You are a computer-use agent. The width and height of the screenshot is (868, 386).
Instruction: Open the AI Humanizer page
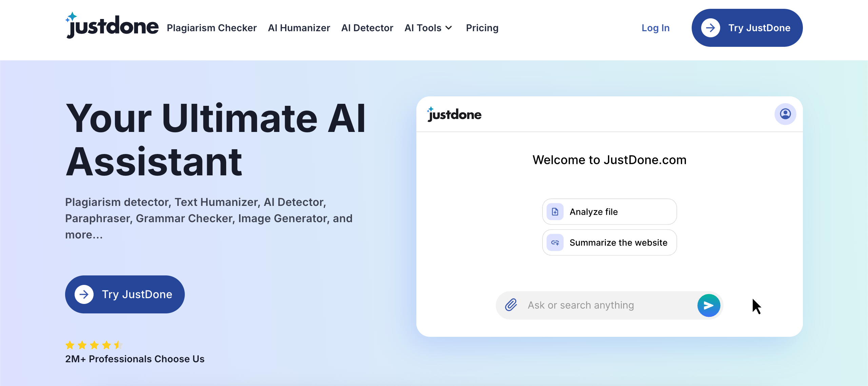pos(299,28)
